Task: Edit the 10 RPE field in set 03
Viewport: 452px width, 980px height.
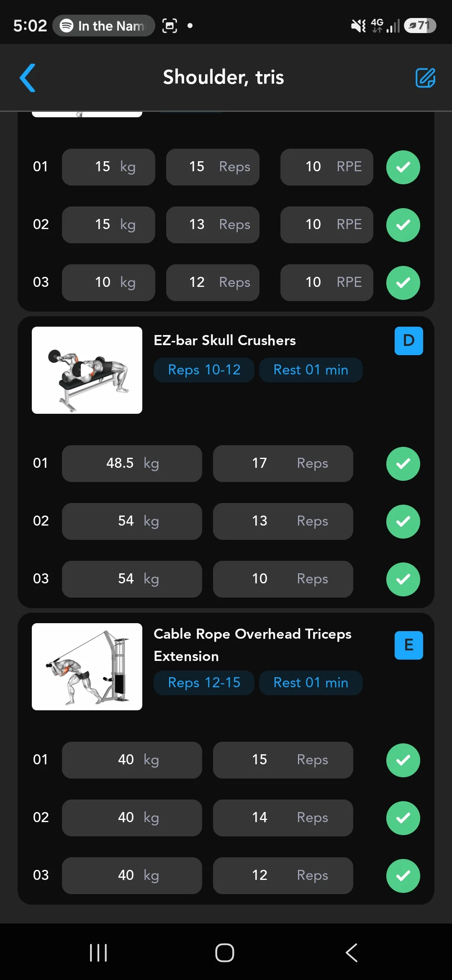Action: coord(327,283)
